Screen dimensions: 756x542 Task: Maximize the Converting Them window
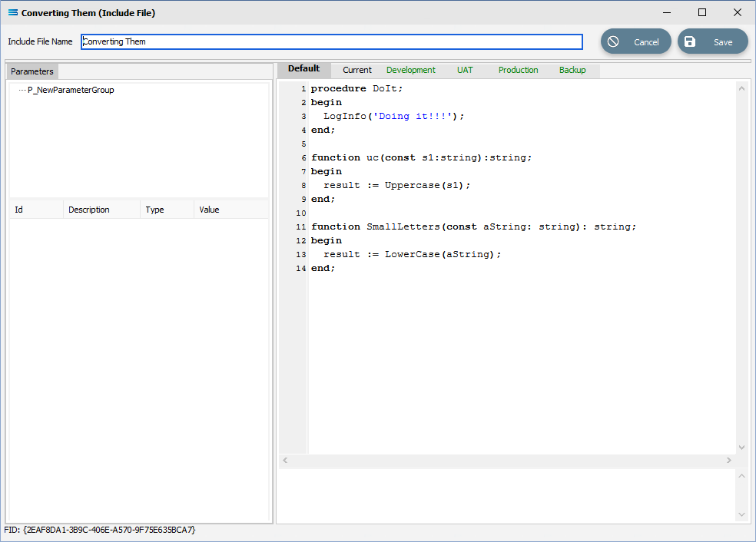[702, 12]
